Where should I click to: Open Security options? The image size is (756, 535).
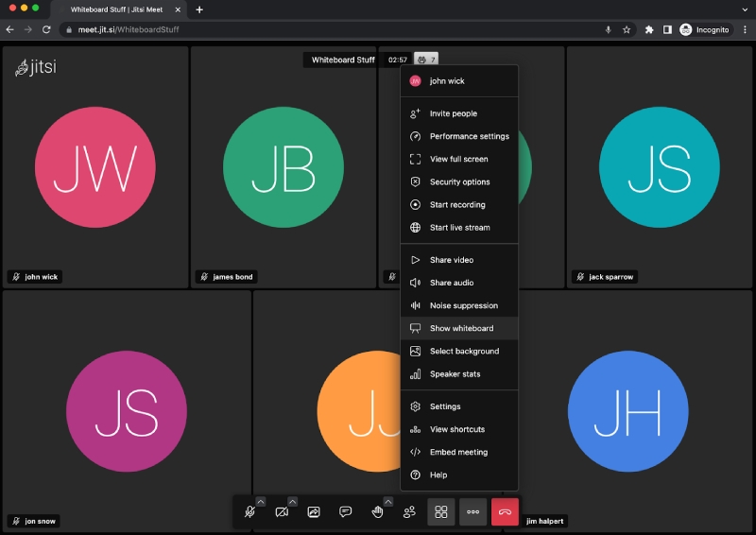(459, 181)
